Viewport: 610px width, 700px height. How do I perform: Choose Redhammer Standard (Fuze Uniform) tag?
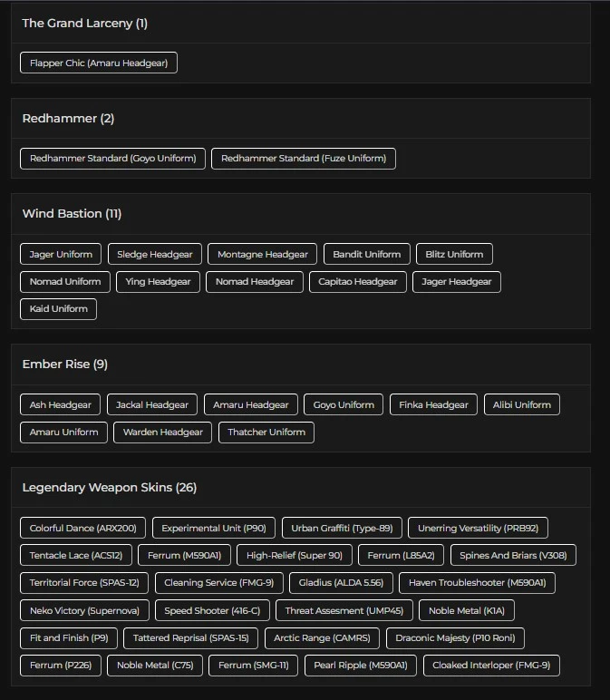click(304, 158)
